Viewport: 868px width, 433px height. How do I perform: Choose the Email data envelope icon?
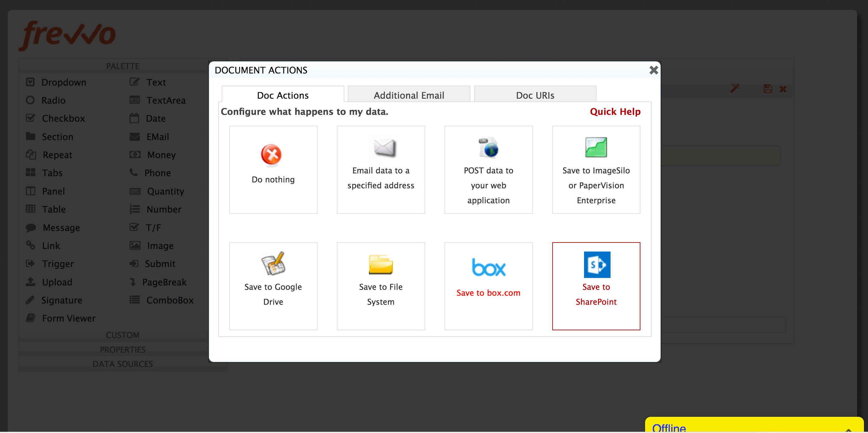(384, 148)
